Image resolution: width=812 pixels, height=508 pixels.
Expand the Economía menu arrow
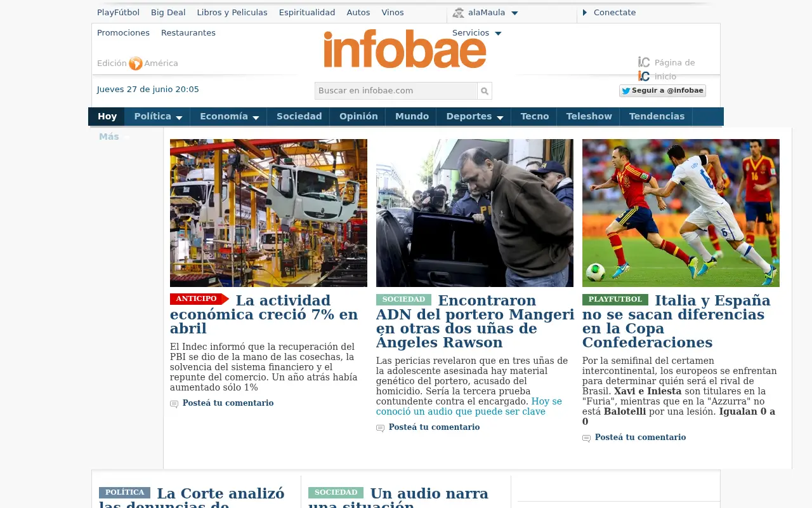(256, 117)
